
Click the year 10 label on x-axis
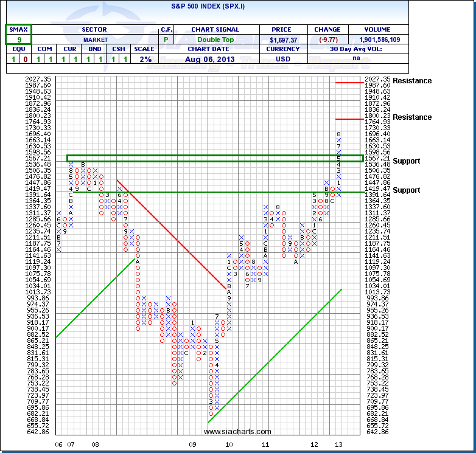(x=229, y=444)
